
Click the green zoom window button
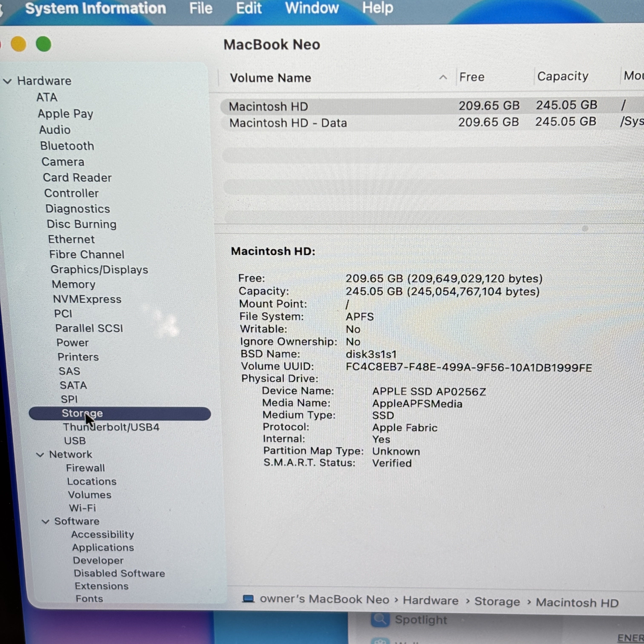(43, 44)
